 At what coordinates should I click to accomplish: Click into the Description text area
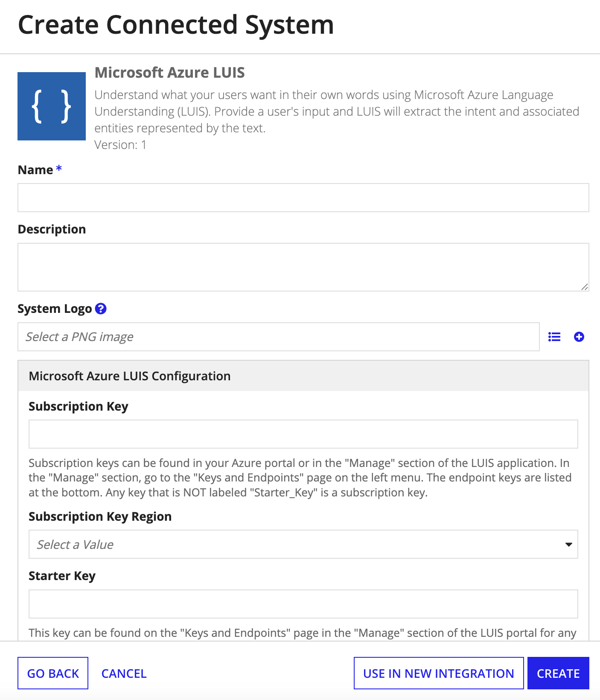[303, 267]
